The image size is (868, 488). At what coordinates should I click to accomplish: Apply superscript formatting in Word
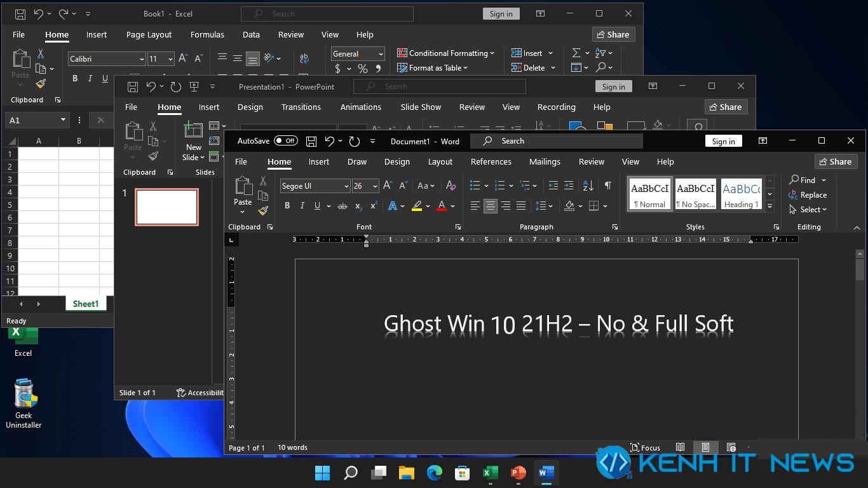point(374,206)
